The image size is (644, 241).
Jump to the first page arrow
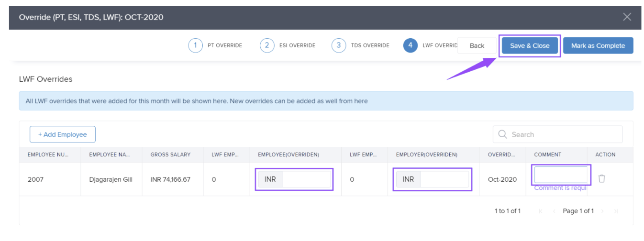point(541,211)
